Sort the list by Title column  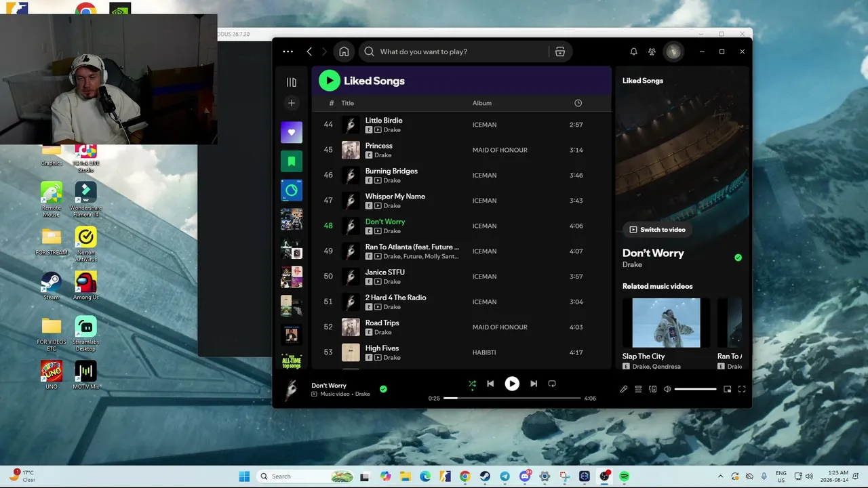coord(348,103)
